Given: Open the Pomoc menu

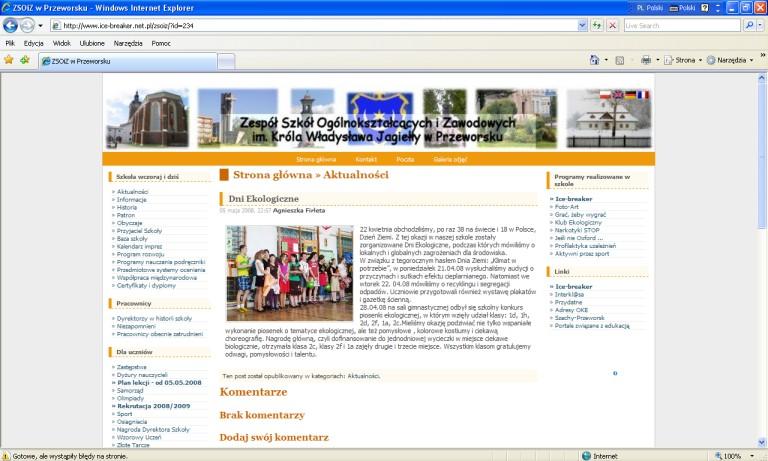Looking at the screenshot, I should click(x=161, y=43).
